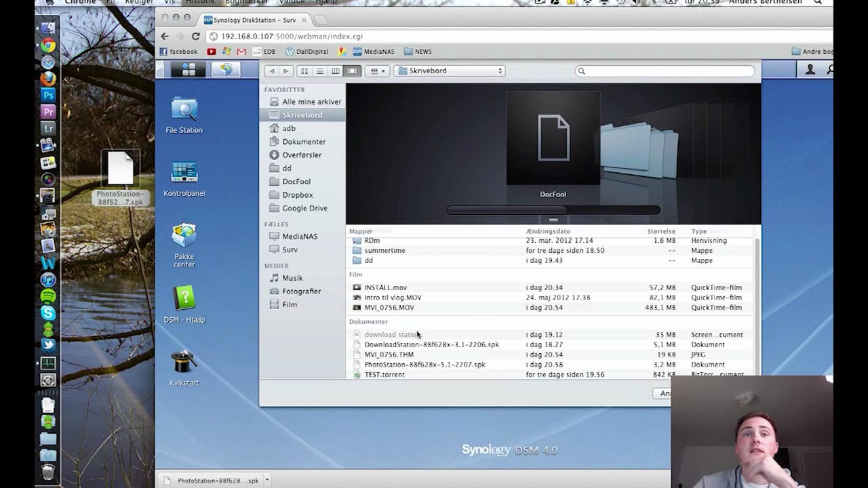This screenshot has width=868, height=488.
Task: Click the DSM taskbar globe app button
Action: tap(226, 70)
